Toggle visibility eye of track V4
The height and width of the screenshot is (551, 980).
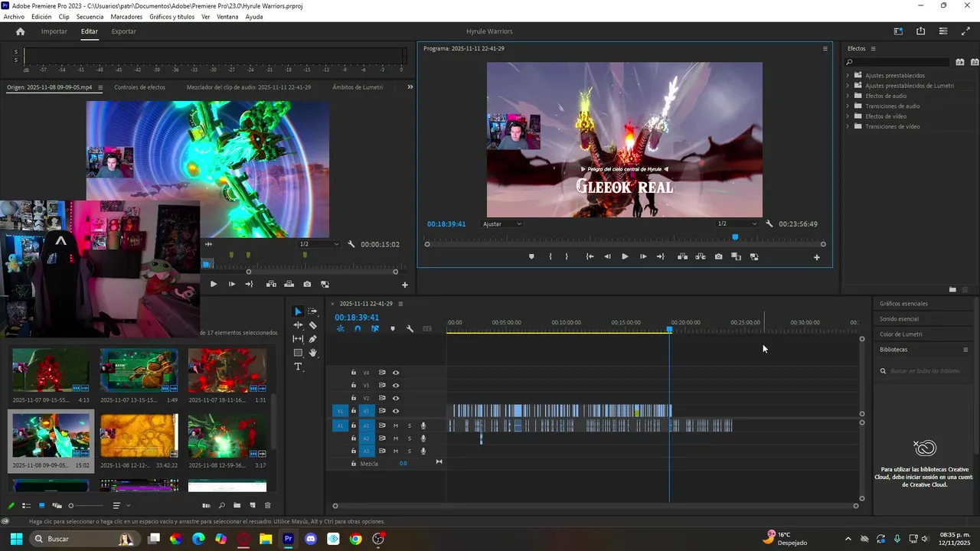tap(396, 373)
